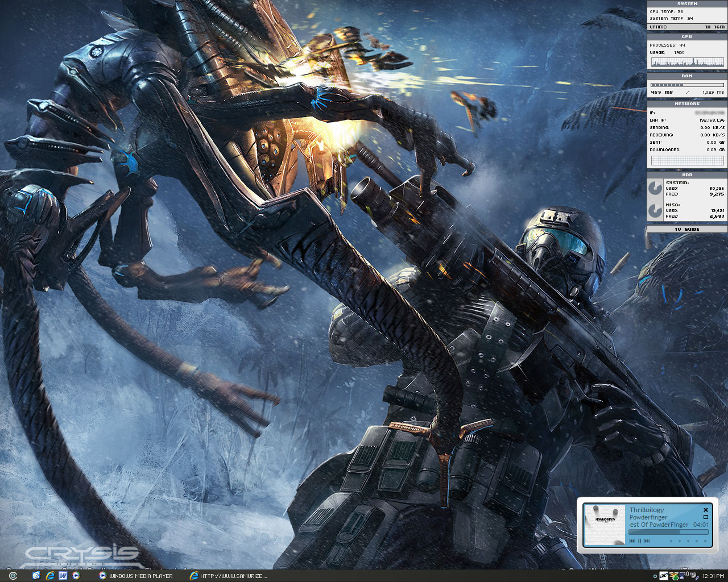
Task: Open the TV Guide panel button
Action: (x=687, y=229)
